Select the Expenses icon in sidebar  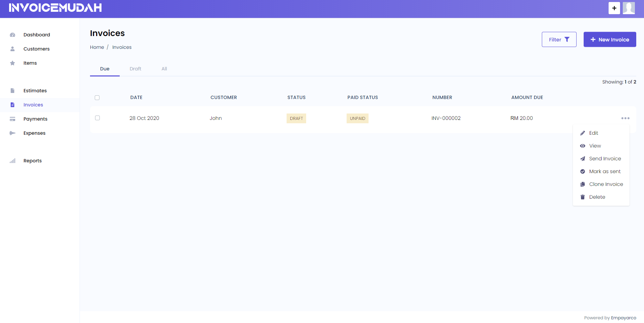click(x=12, y=133)
